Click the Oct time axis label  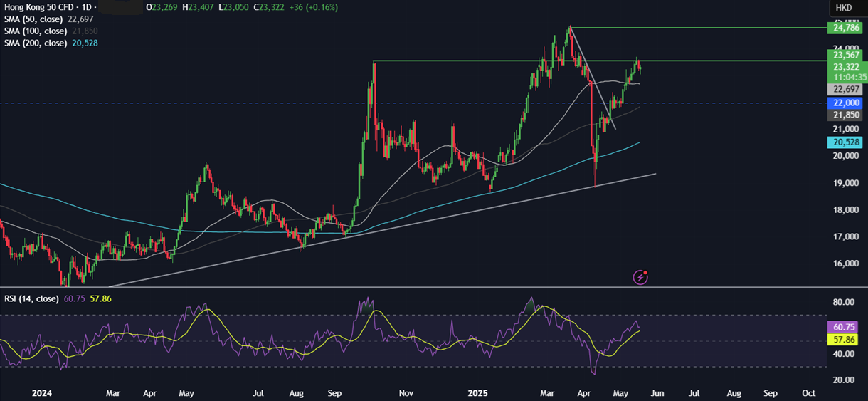808,392
